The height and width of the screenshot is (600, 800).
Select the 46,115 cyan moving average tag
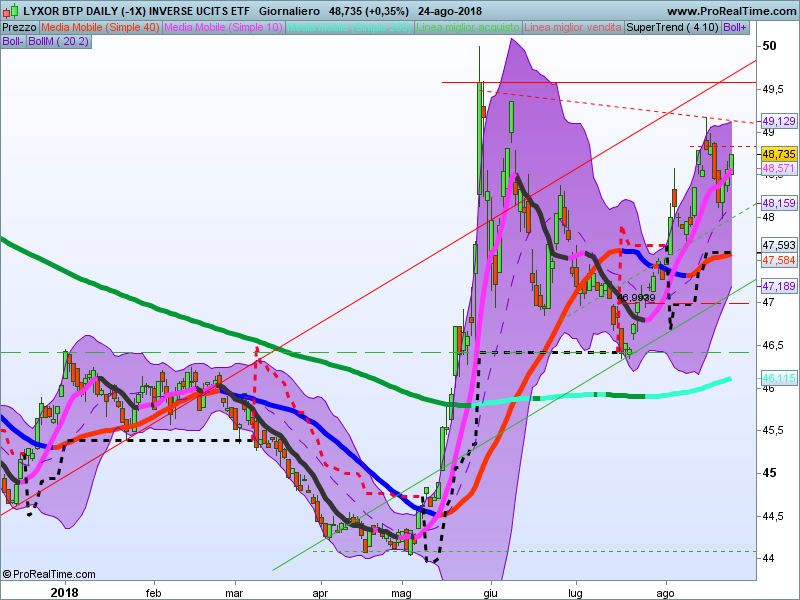coord(779,378)
